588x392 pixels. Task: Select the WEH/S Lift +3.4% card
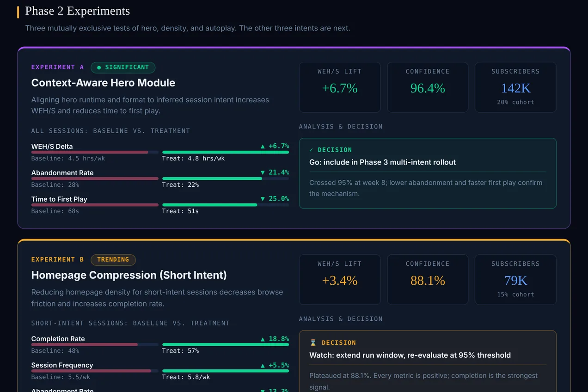click(340, 280)
